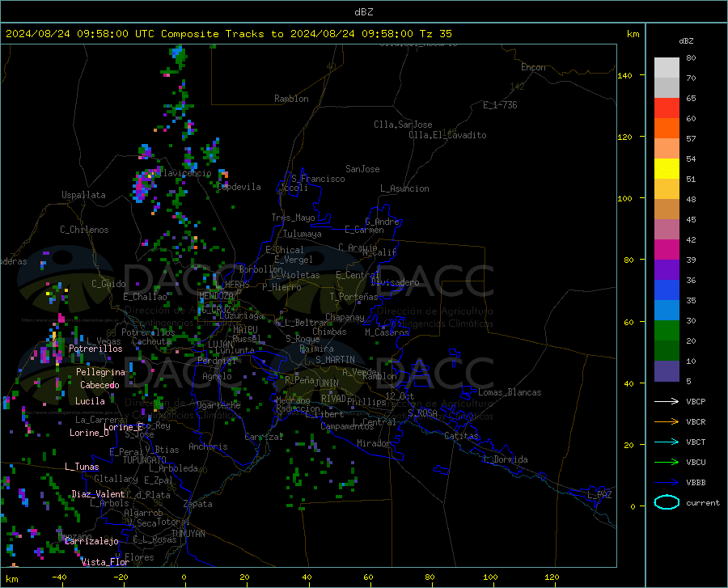The image size is (728, 588).
Task: Click the Carrizalejo pink label
Action: click(92, 541)
